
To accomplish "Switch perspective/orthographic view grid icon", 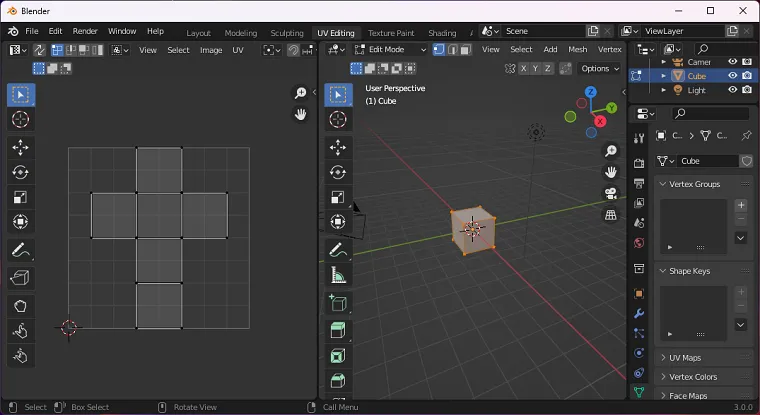I will [x=611, y=215].
